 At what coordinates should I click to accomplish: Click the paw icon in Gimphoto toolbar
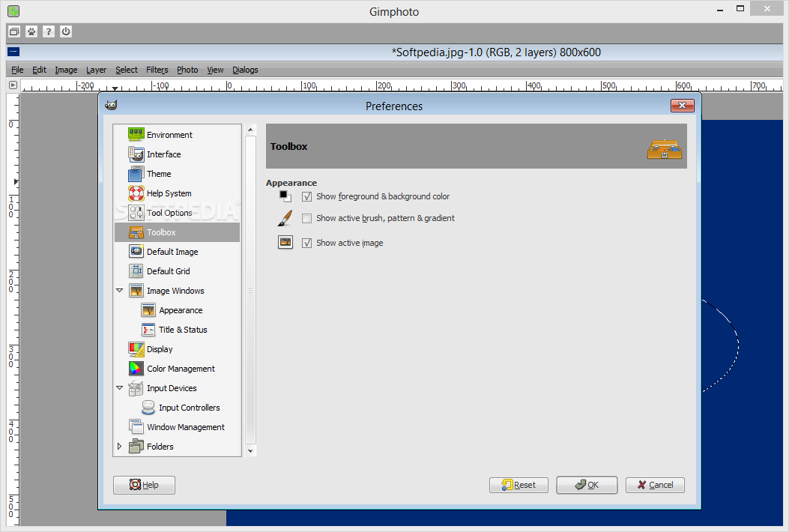point(31,31)
